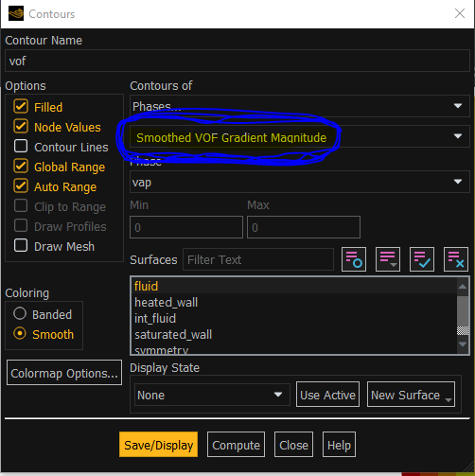Expand the vap phase dropdown
Image resolution: width=475 pixels, height=476 pixels.
[x=300, y=182]
